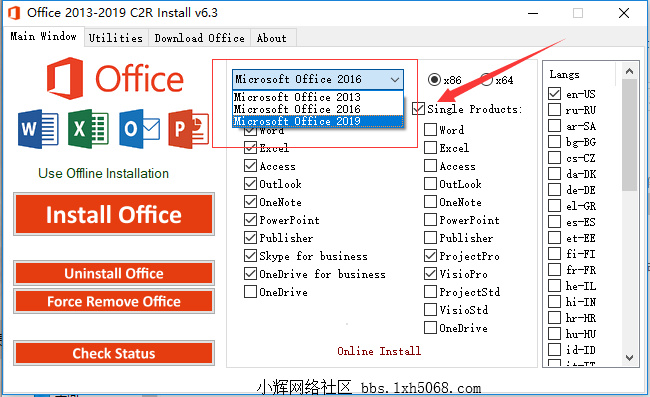
Task: Check the cs-CZ language checkbox
Action: pos(554,158)
